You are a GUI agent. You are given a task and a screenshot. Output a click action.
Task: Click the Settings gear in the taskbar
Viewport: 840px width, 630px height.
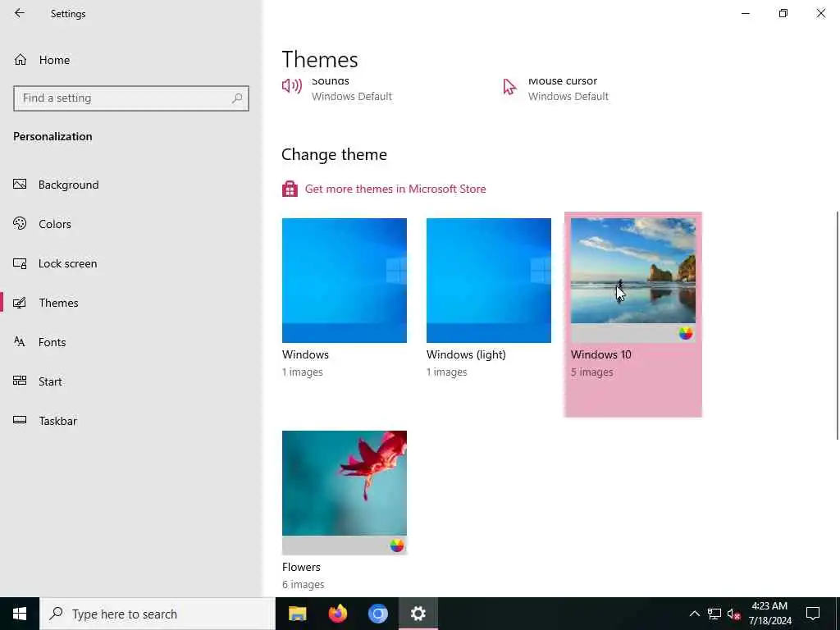click(418, 614)
